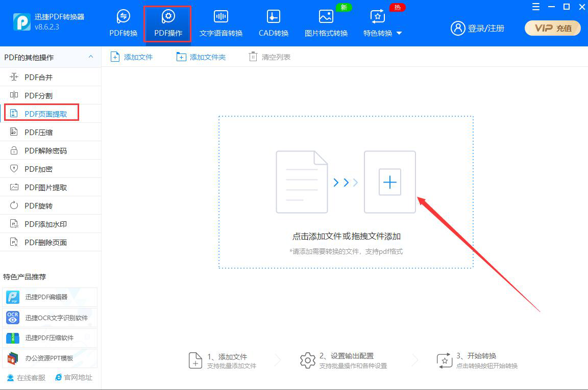This screenshot has height=390, width=588.
Task: Click the 点击添加文件或拖拽文件添加 text
Action: [x=346, y=237]
